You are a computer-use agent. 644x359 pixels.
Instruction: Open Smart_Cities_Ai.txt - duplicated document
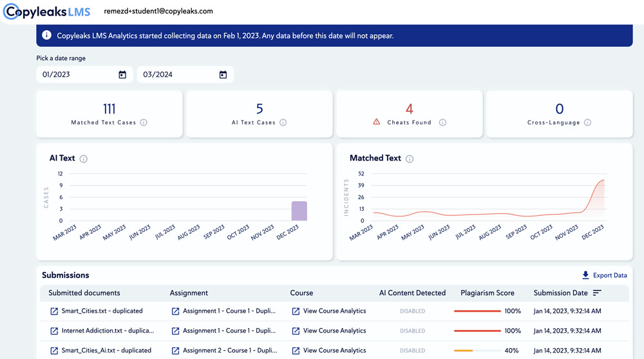coord(106,351)
